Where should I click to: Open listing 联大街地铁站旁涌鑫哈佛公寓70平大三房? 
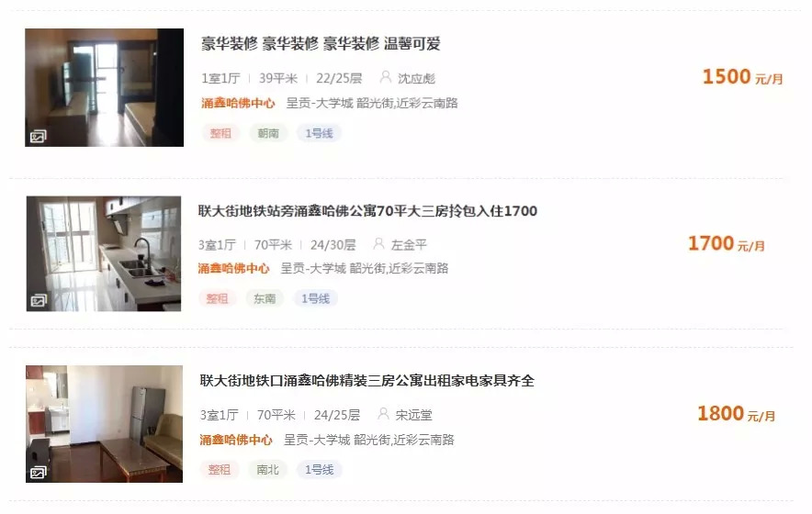[367, 211]
